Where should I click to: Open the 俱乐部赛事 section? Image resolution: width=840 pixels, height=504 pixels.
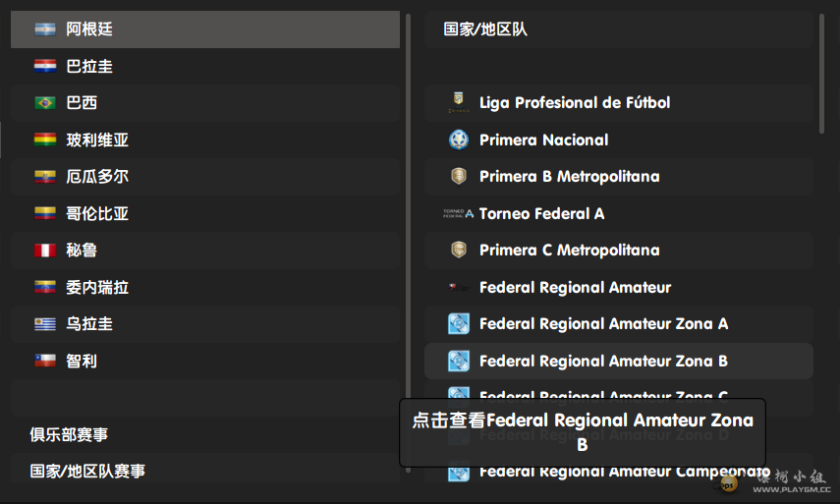pyautogui.click(x=69, y=434)
